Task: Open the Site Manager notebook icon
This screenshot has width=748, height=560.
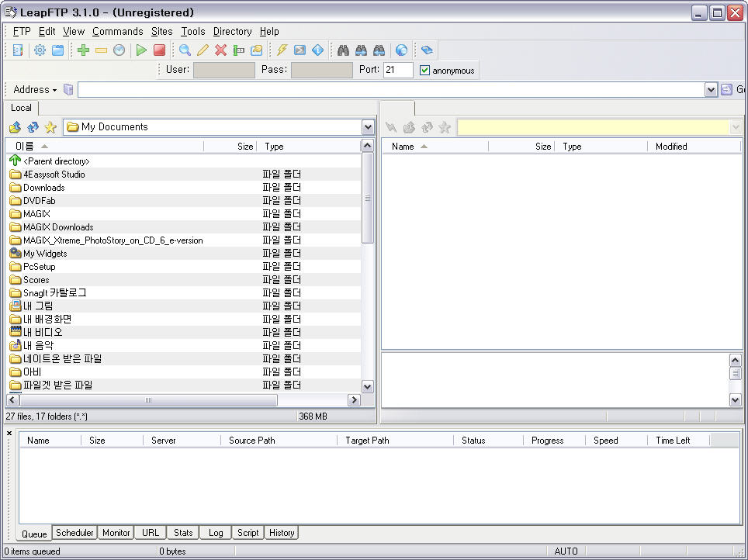Action: click(18, 50)
